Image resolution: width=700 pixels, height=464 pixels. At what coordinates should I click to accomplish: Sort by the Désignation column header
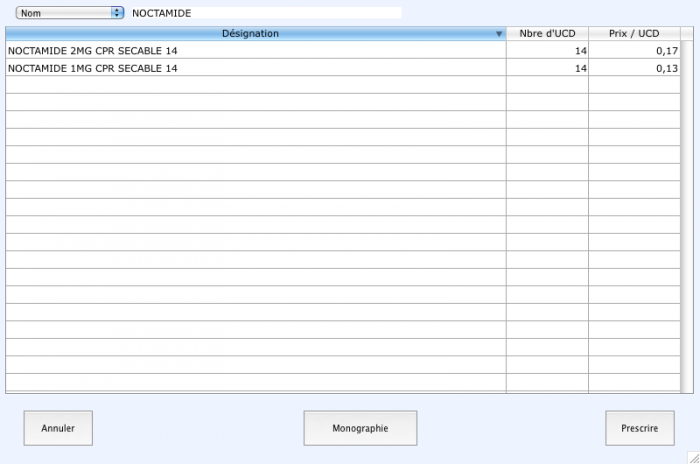click(256, 33)
